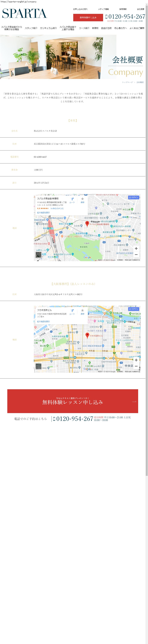Open スパルタ英会話だから結果が出る理由 menu item
The width and height of the screenshot is (148, 644).
(11, 28)
